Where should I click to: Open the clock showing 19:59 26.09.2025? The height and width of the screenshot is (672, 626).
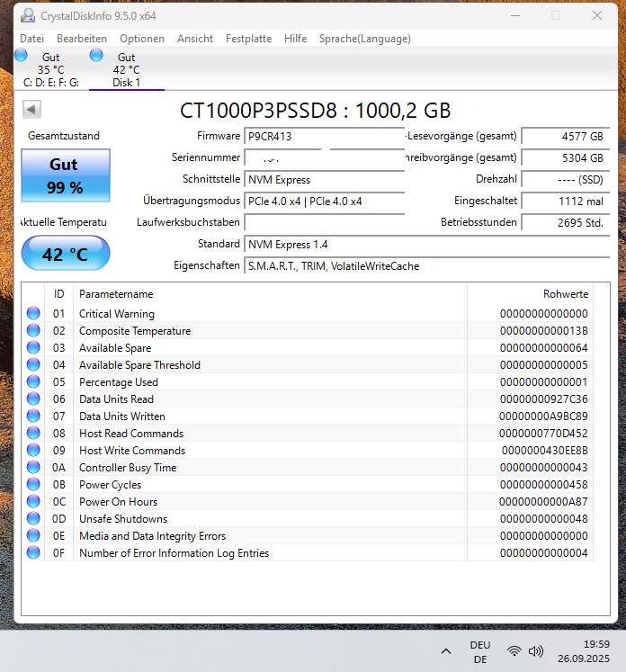point(584,651)
